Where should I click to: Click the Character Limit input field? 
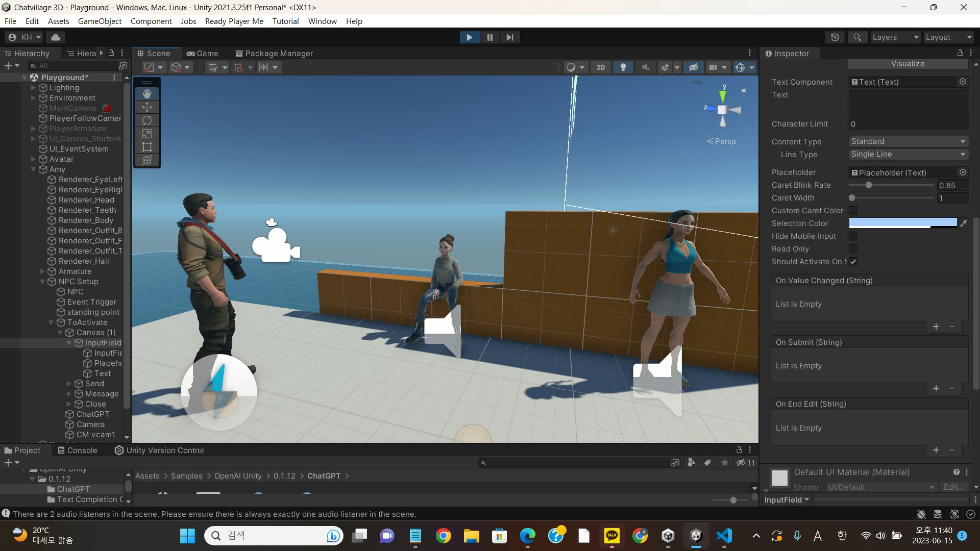908,124
